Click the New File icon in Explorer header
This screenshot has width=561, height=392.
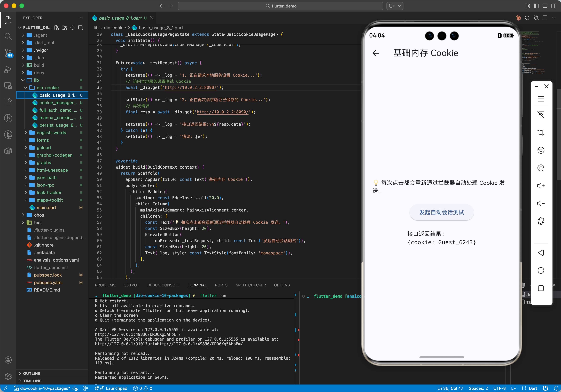coord(56,28)
